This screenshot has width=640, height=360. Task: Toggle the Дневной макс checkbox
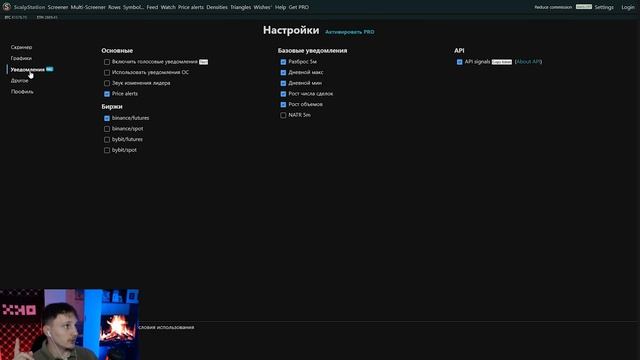(283, 73)
